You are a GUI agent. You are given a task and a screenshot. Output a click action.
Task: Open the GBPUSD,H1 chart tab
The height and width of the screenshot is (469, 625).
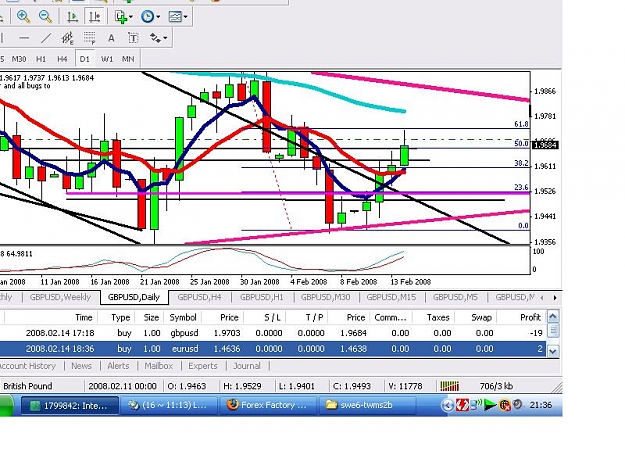click(261, 297)
